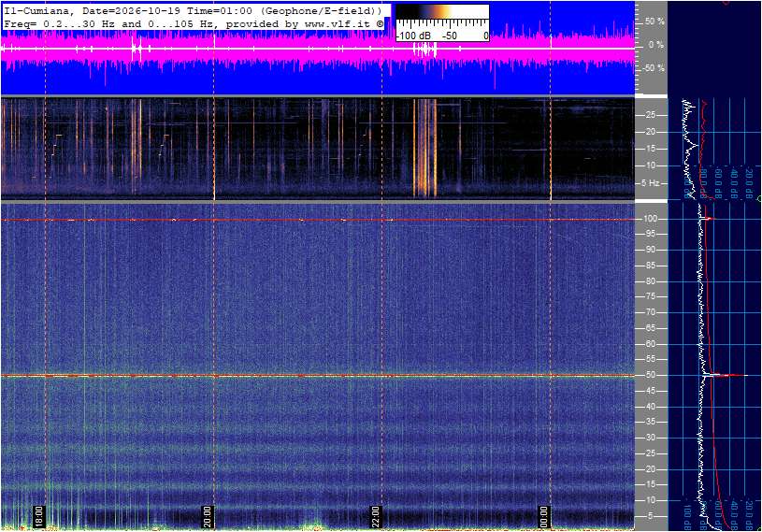Click the '-50' color scale label

pos(450,36)
